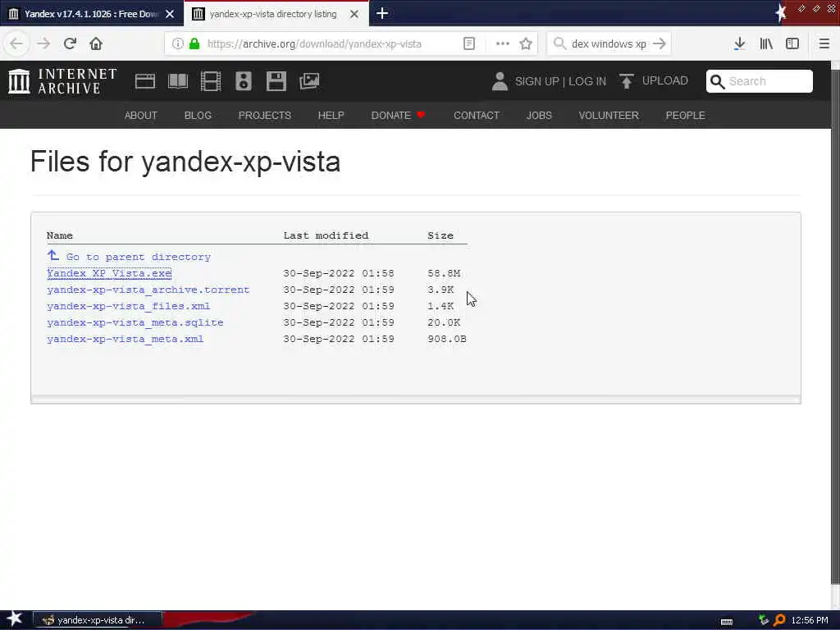This screenshot has height=630, width=840.
Task: Click the page vertical scrollbar
Action: (x=835, y=326)
